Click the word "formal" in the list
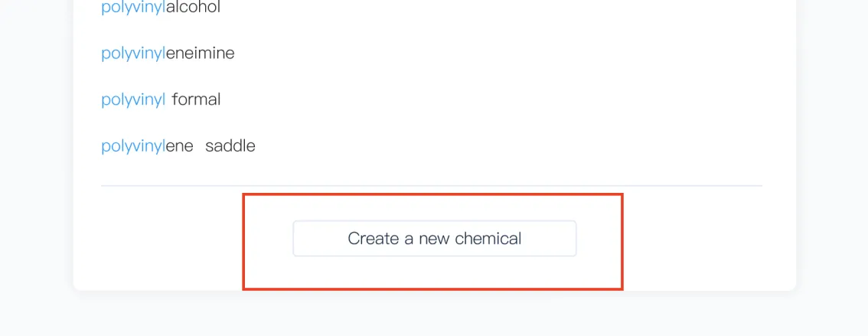 [x=196, y=99]
